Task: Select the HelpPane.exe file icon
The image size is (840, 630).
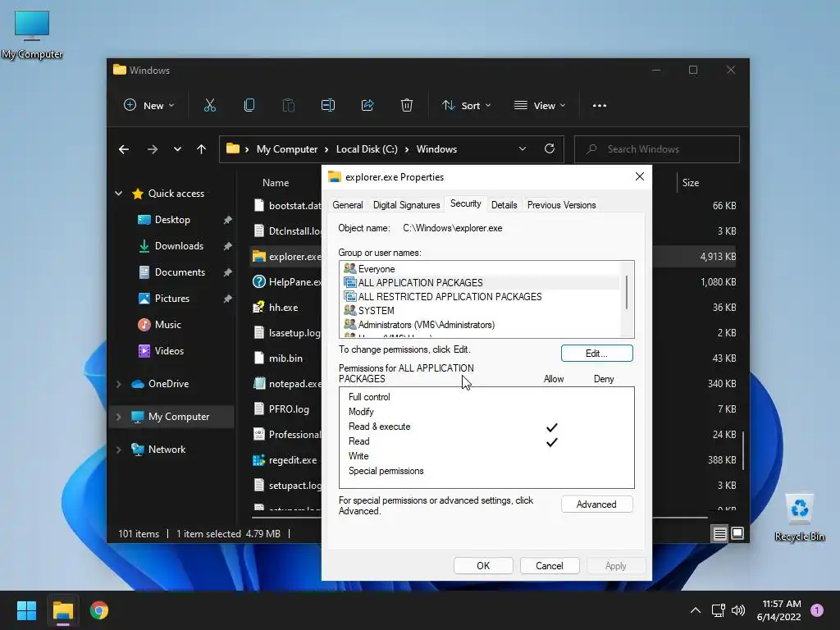Action: tap(258, 282)
